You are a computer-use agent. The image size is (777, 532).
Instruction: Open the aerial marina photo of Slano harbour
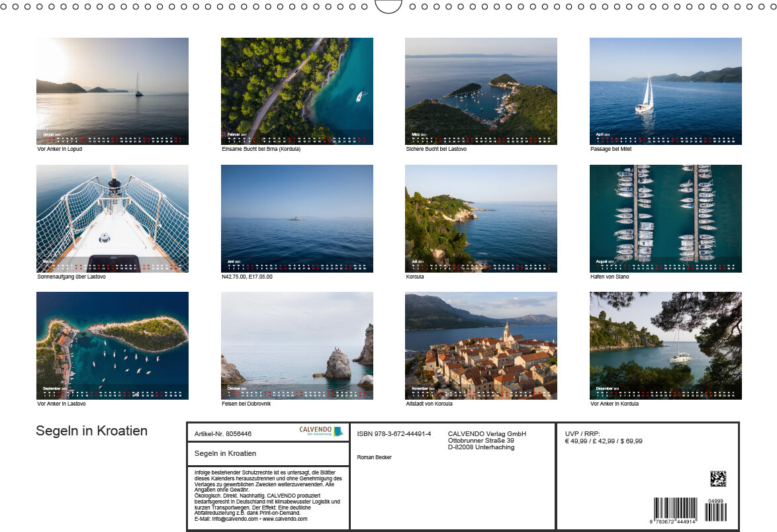(666, 218)
